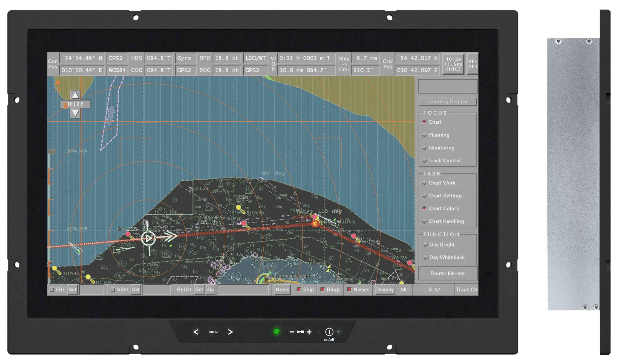622x364 pixels.
Task: Click the scale down arrow on chart
Action: [x=75, y=113]
